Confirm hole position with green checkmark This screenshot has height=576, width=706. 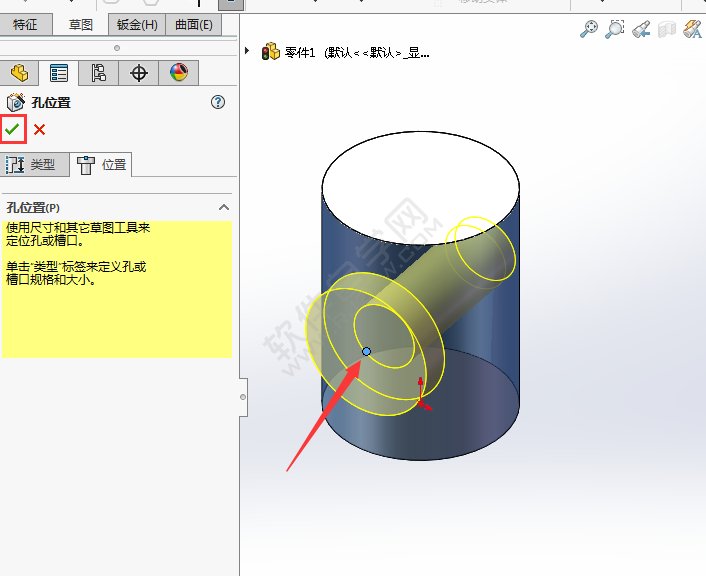click(x=13, y=129)
